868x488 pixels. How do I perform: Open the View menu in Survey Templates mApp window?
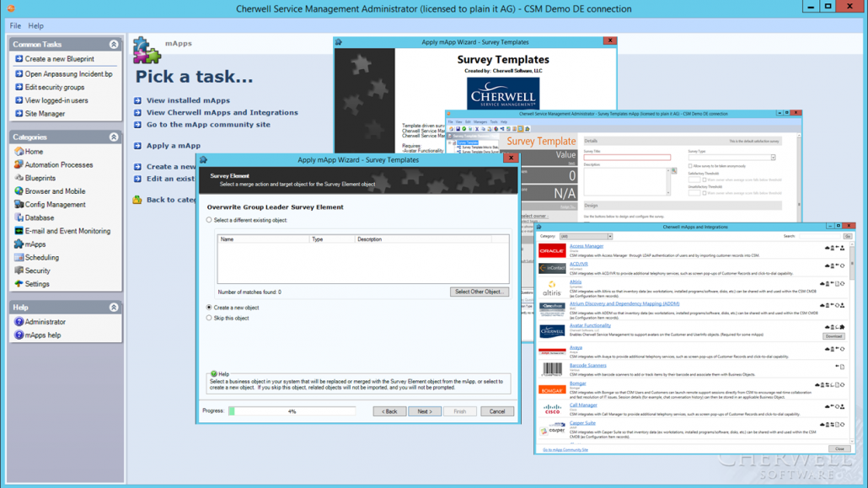(x=459, y=122)
